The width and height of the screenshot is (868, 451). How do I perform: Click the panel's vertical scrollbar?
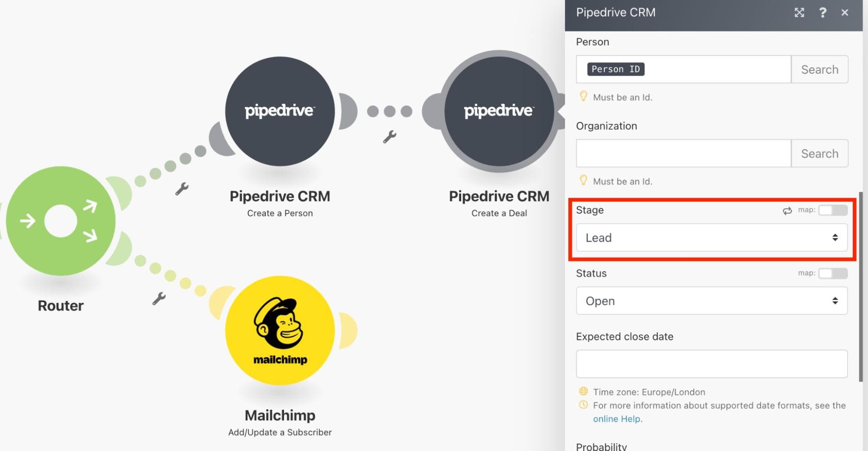(861, 286)
